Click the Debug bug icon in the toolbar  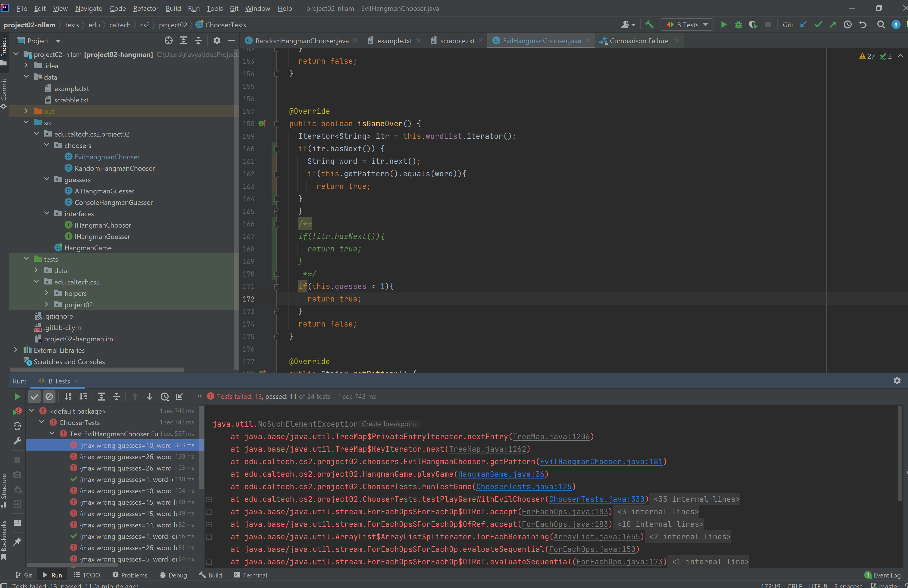pyautogui.click(x=738, y=25)
